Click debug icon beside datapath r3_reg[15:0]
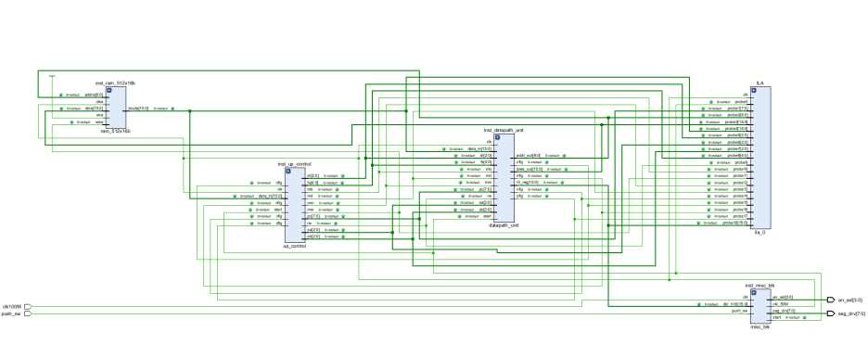 pos(562,183)
